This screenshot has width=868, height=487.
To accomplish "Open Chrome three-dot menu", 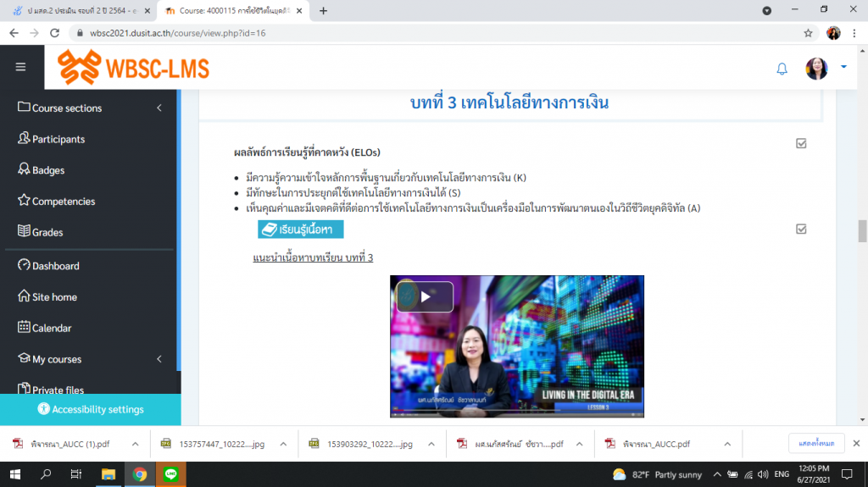I will click(x=854, y=33).
